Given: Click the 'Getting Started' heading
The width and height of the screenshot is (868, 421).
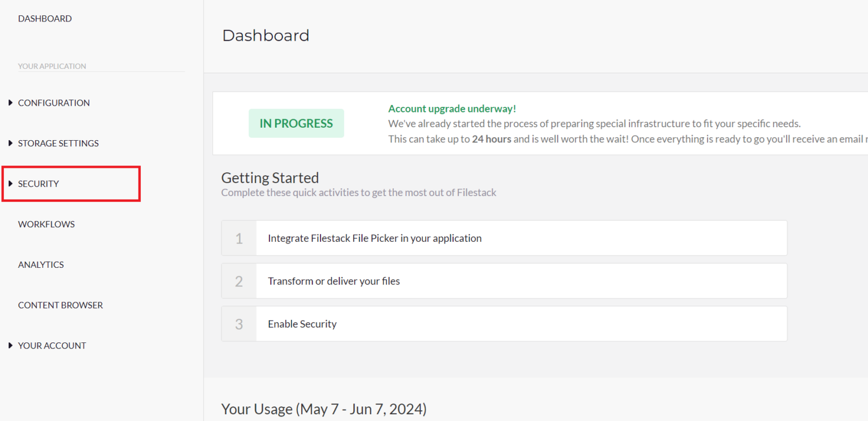Looking at the screenshot, I should coord(270,177).
